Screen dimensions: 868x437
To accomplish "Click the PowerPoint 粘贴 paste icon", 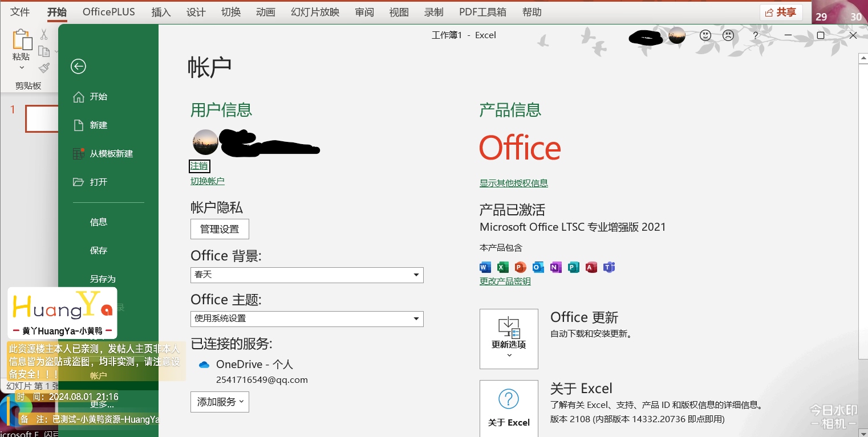I will [22, 40].
